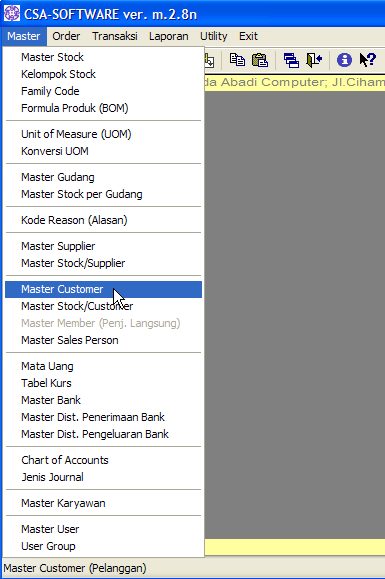385x579 pixels.
Task: Choose Master Stock from the menu
Action: point(103,57)
